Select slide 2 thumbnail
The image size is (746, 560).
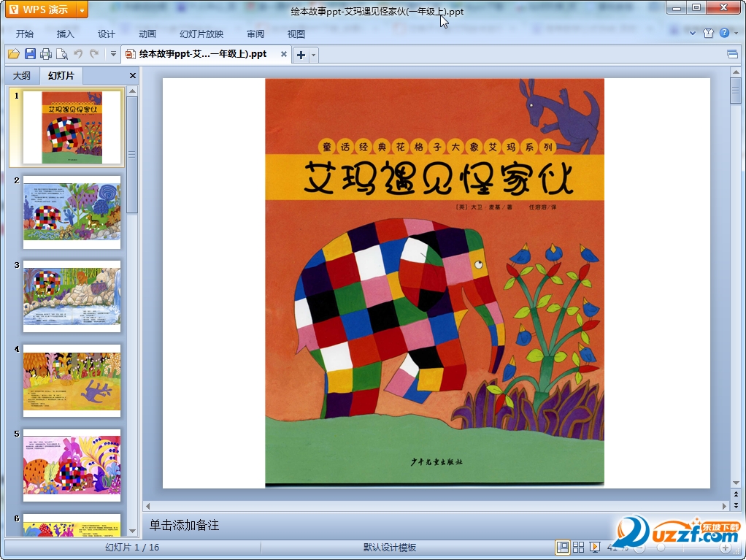coord(72,212)
